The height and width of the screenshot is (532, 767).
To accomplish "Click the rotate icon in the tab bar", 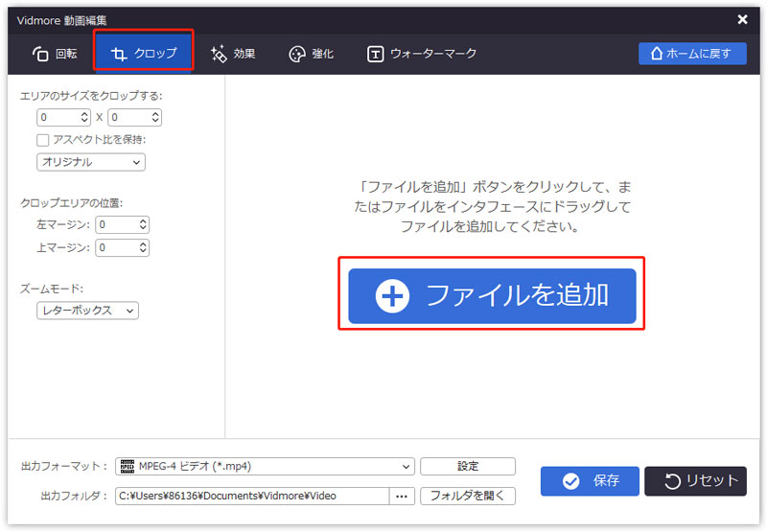I will [40, 54].
